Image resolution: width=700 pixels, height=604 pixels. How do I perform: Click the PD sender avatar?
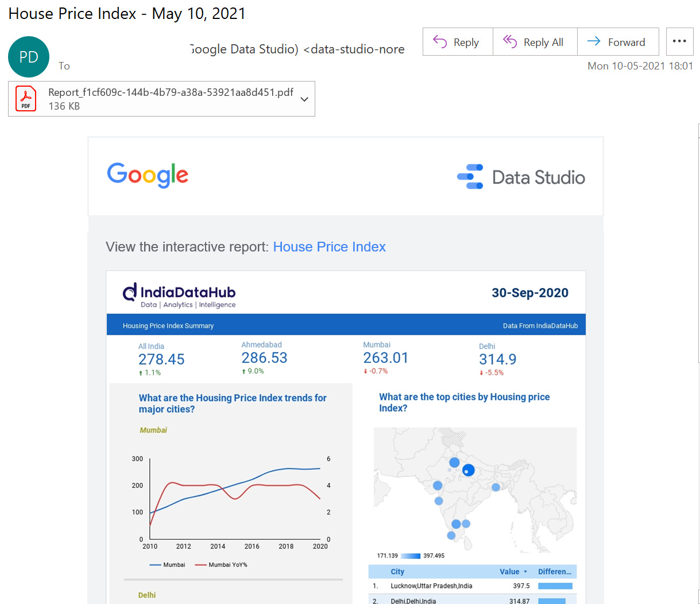point(29,57)
